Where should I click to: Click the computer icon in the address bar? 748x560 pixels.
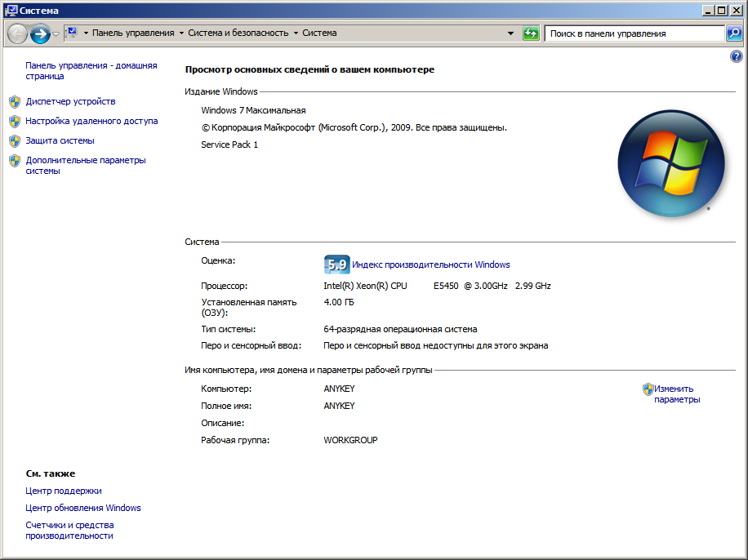point(72,33)
